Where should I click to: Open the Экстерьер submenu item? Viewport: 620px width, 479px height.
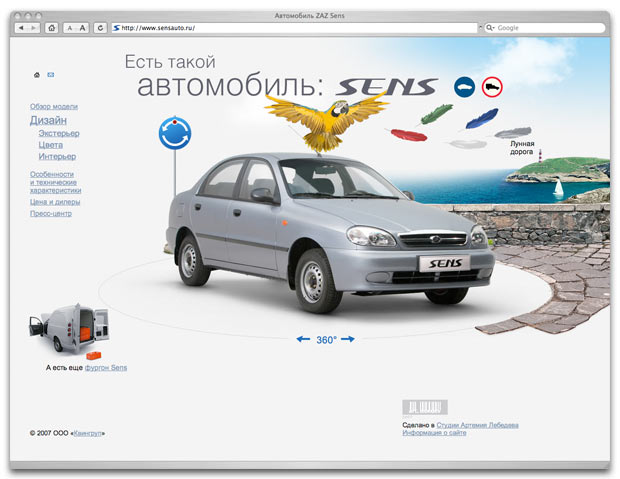(59, 133)
